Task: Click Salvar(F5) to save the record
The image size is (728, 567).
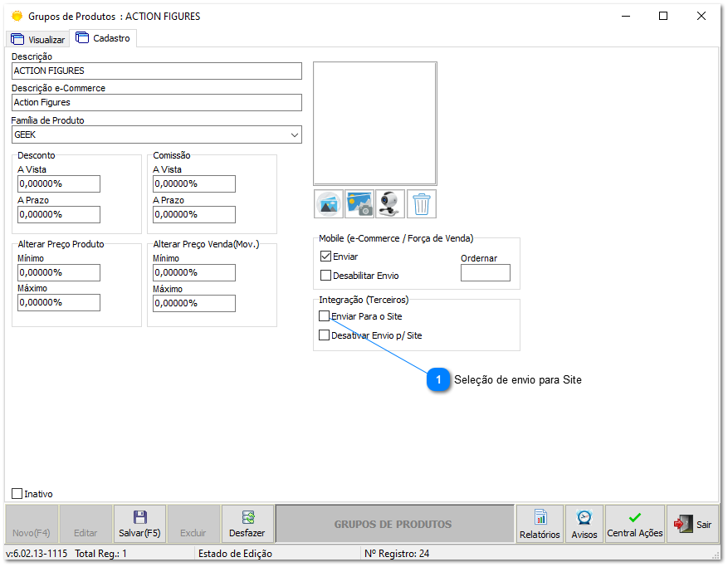Action: [x=139, y=524]
